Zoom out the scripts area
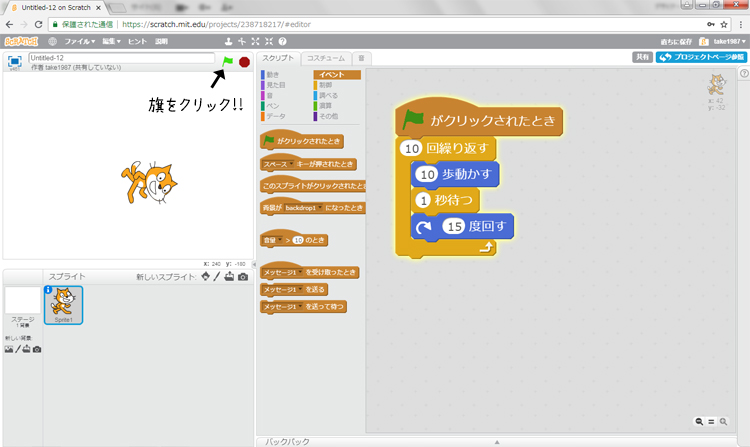 point(699,421)
